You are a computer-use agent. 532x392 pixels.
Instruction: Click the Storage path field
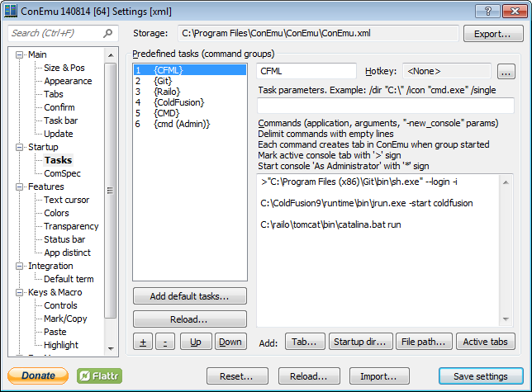318,34
